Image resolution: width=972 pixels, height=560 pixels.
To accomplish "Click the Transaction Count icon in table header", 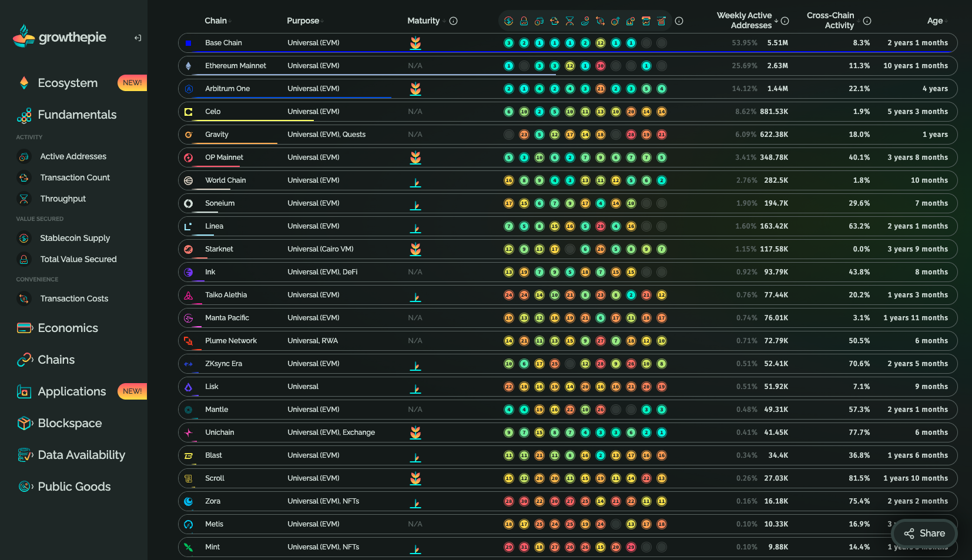I will [554, 21].
